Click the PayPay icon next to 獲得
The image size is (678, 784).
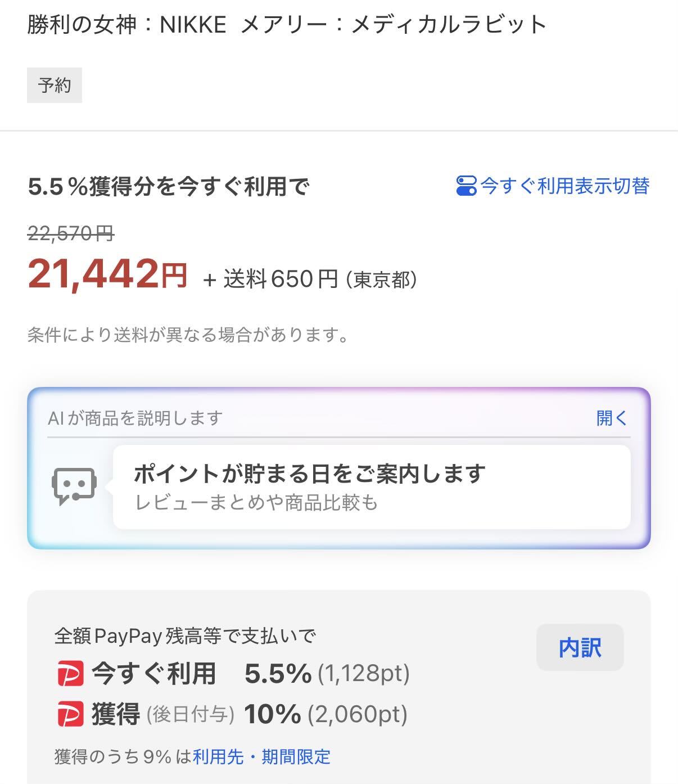point(70,714)
